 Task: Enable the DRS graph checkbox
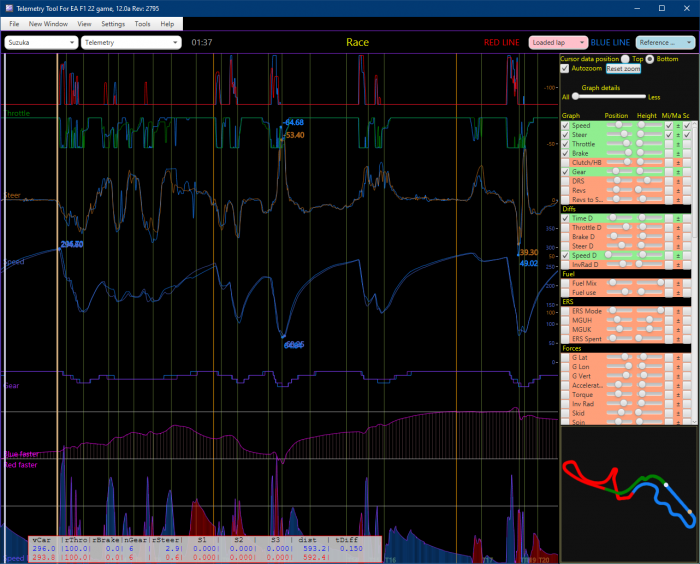pos(566,181)
